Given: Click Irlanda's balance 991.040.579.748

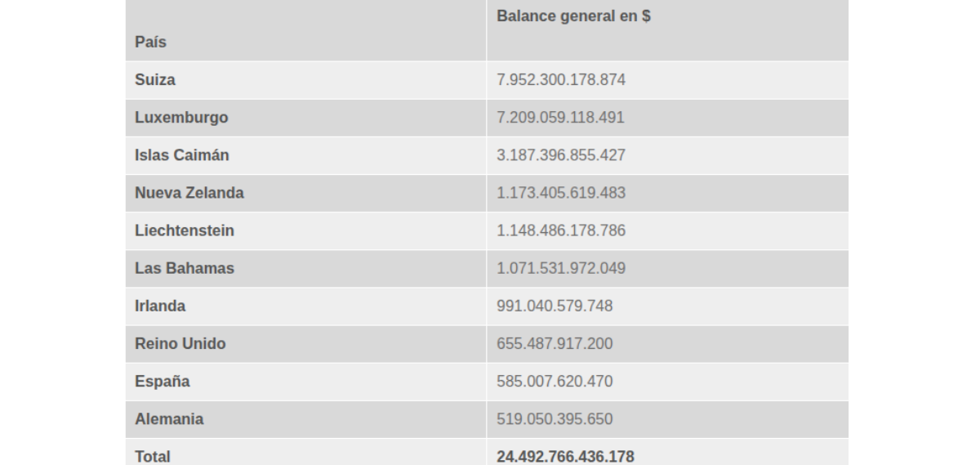Looking at the screenshot, I should point(555,306).
